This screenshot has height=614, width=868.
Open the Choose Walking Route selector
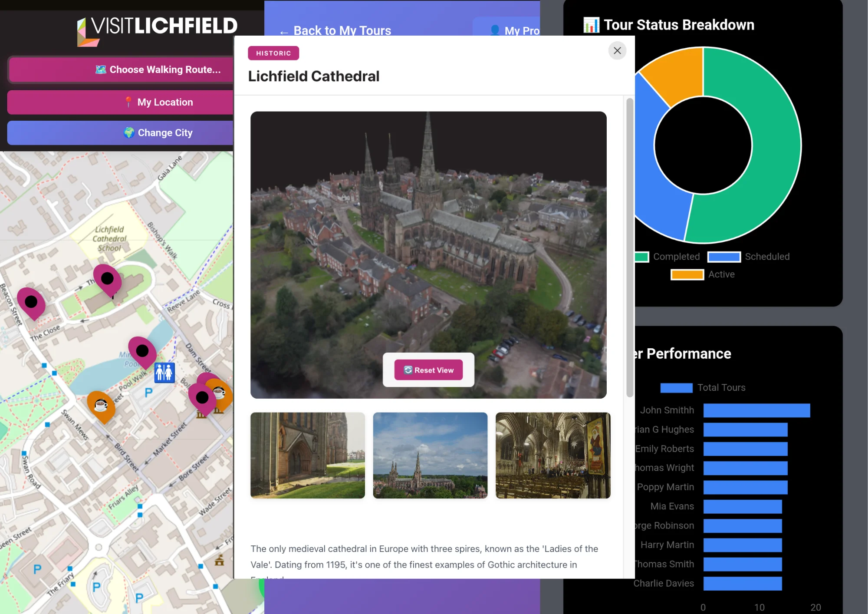(120, 69)
